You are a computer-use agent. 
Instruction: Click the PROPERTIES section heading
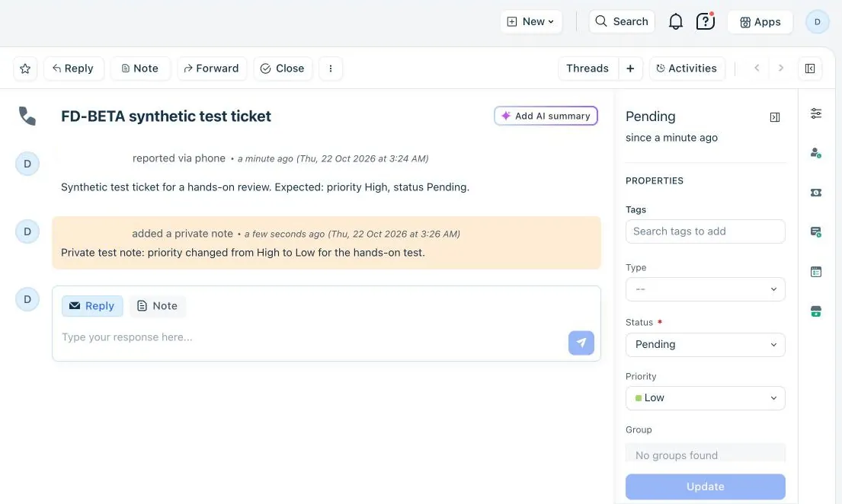[x=655, y=181]
